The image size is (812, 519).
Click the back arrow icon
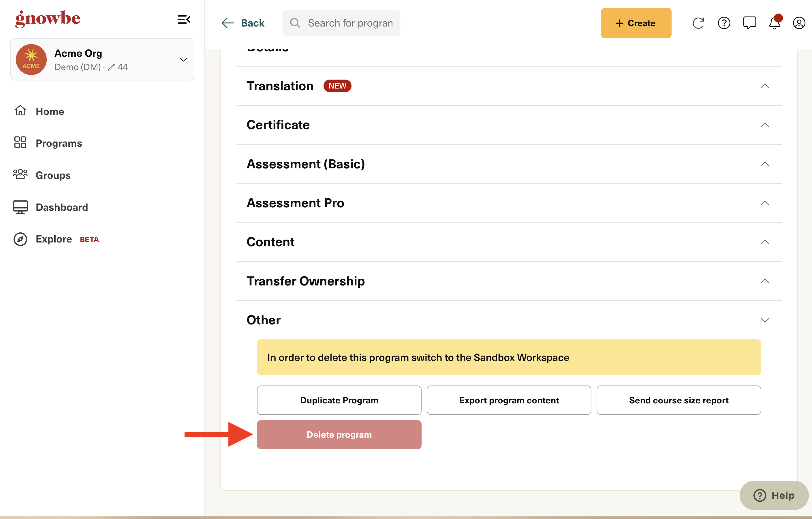point(228,23)
